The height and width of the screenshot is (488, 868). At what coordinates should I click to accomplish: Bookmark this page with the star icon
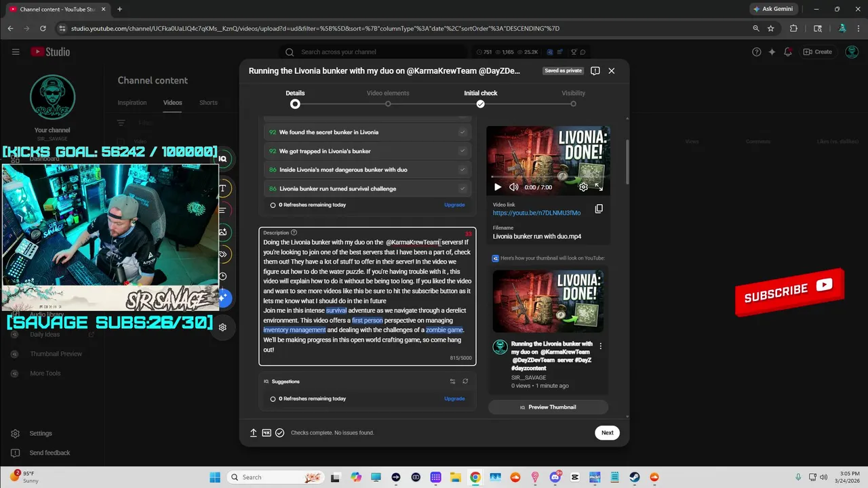(x=771, y=28)
